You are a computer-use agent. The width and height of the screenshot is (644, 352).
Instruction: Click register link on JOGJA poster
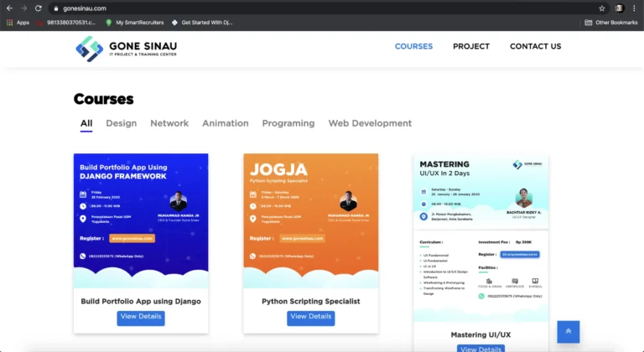302,238
